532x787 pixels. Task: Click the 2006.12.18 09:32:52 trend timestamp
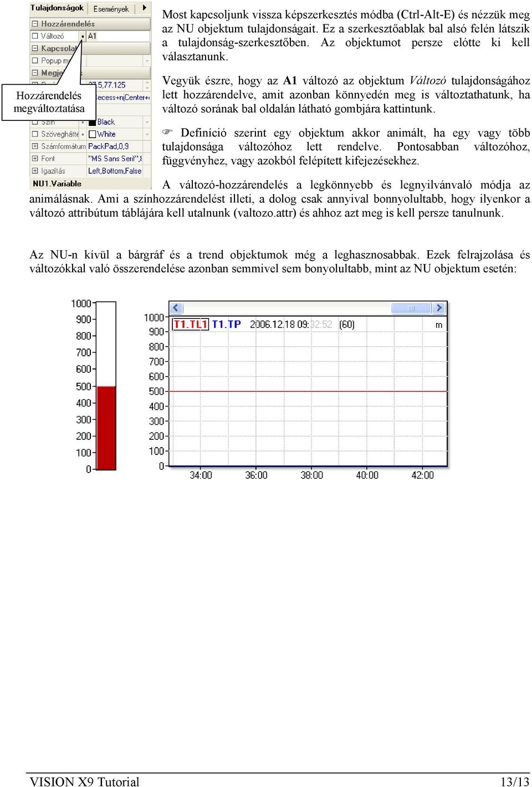291,324
